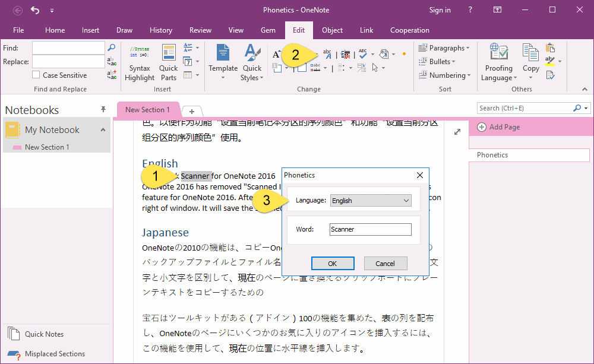Open the File tab
594x364 pixels.
pos(18,30)
